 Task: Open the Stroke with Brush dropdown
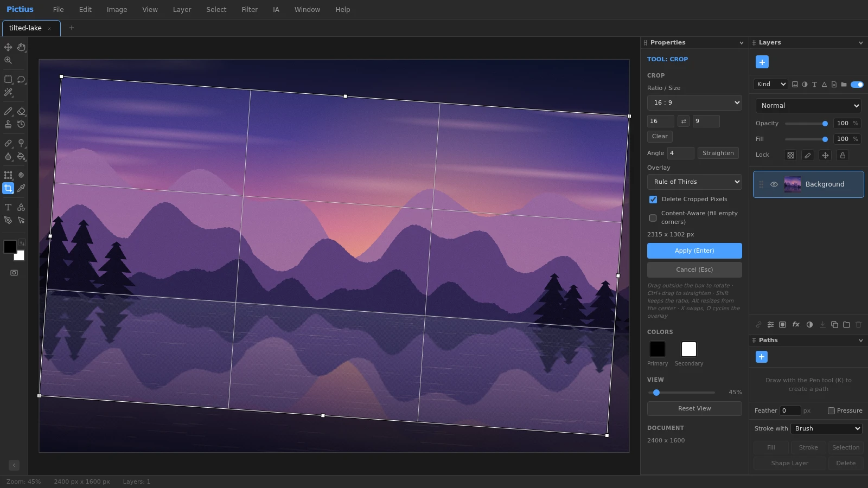coord(826,428)
